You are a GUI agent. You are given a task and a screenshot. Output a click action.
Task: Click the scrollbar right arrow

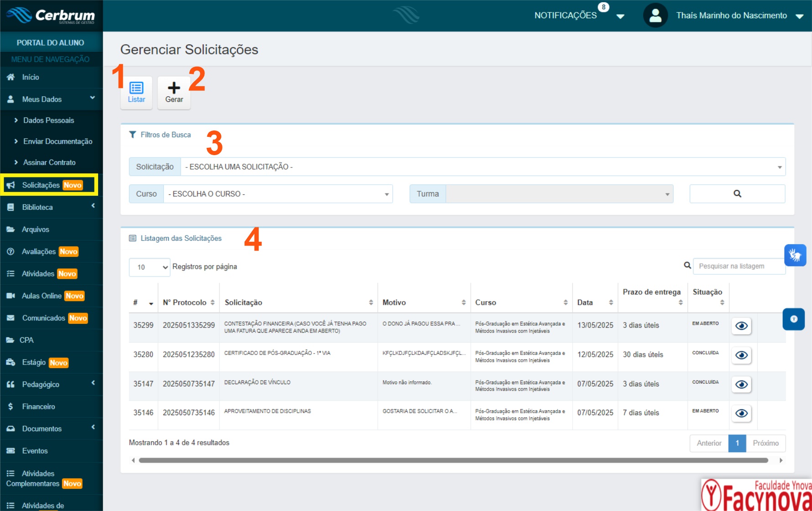(781, 460)
